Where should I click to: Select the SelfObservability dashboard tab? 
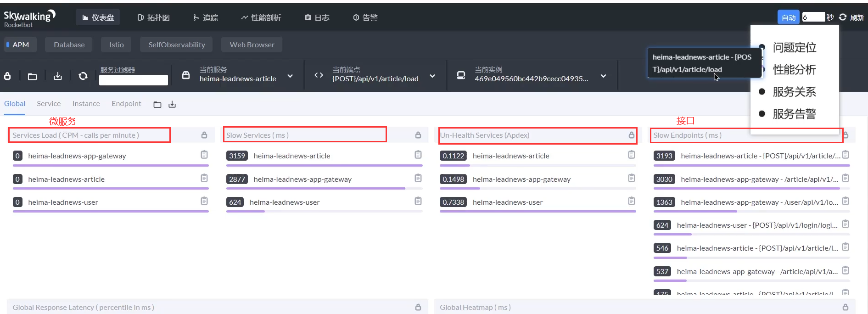177,45
